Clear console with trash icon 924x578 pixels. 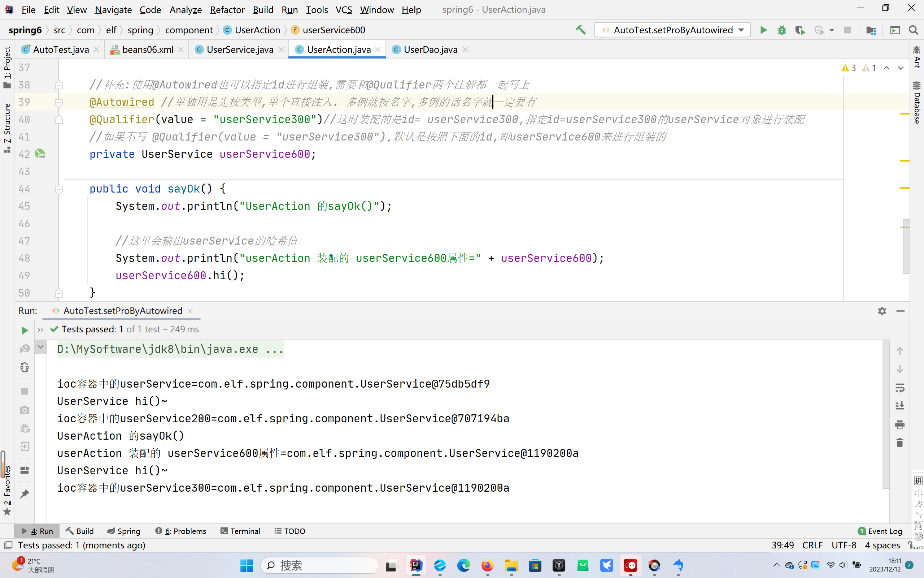[899, 443]
